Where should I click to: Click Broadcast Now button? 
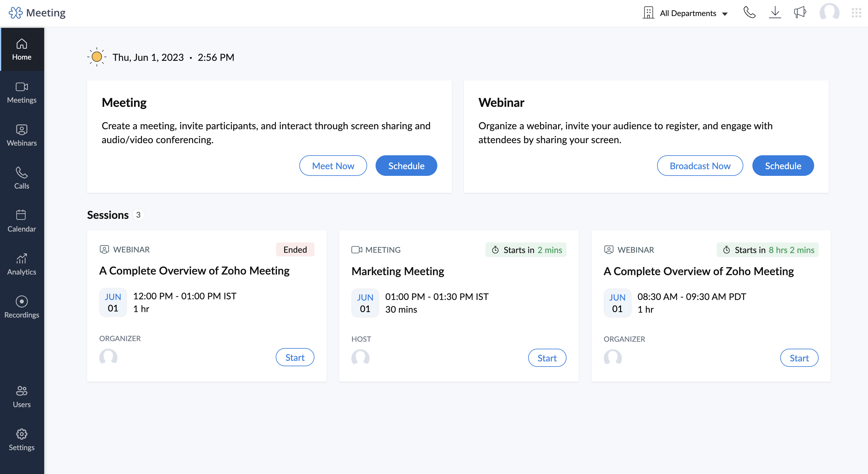pos(699,165)
